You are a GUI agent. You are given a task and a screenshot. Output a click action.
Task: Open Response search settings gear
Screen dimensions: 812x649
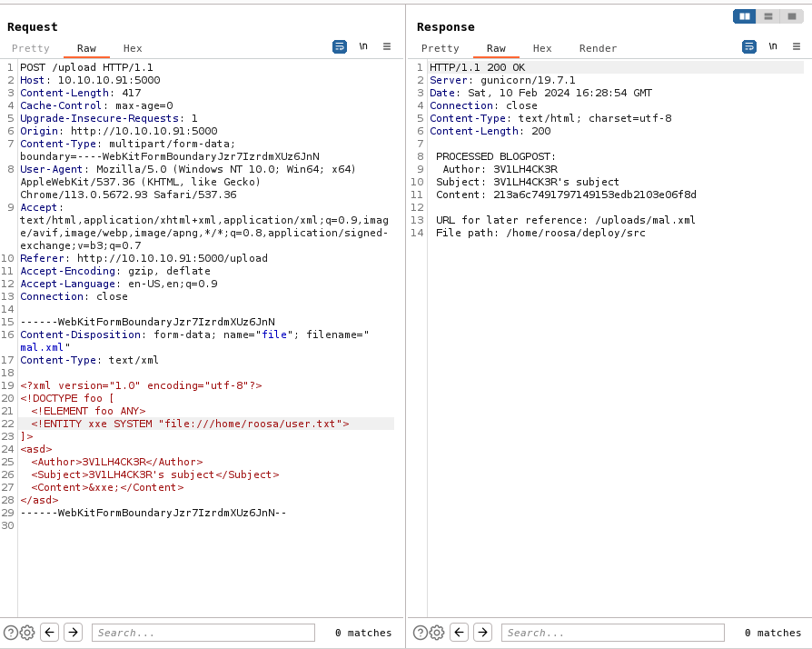point(437,633)
